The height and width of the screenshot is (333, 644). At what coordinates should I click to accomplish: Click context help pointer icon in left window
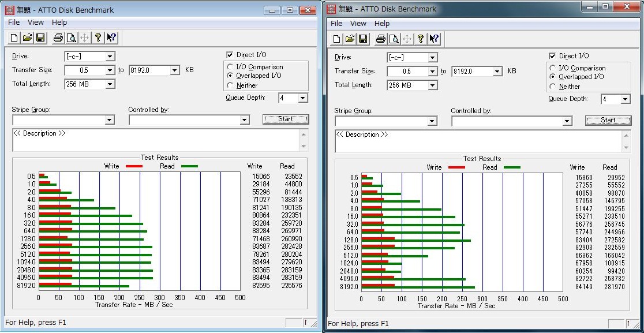pos(111,38)
